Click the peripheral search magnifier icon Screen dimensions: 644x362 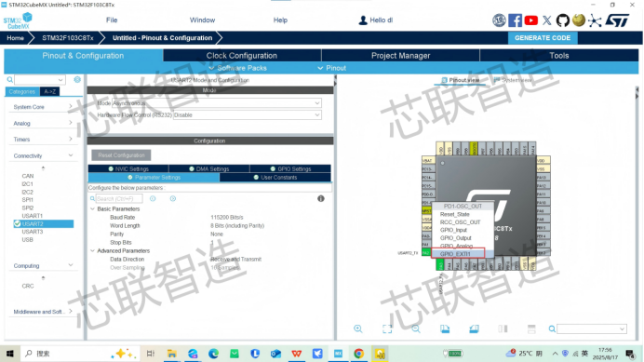pos(10,80)
